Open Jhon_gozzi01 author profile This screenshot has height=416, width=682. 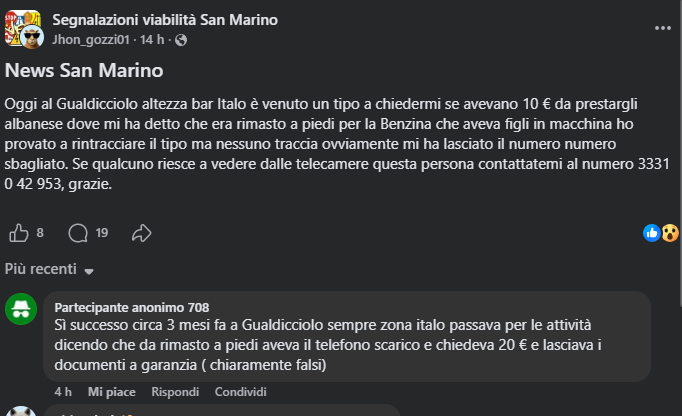(x=91, y=40)
